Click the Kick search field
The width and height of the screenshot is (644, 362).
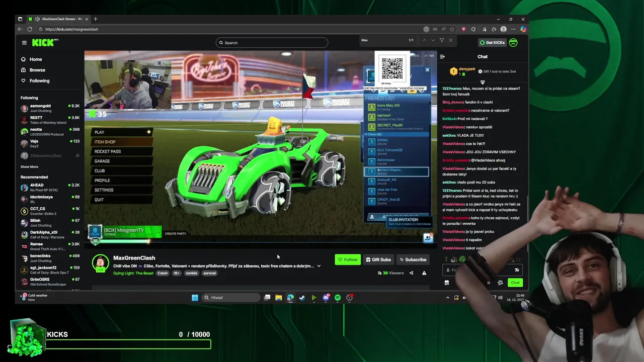[272, 43]
